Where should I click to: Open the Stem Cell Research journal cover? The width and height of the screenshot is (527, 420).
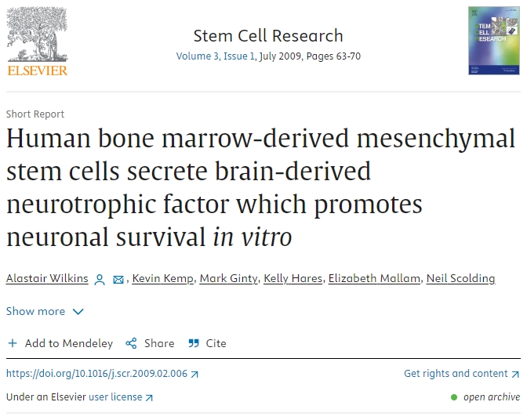tap(493, 41)
